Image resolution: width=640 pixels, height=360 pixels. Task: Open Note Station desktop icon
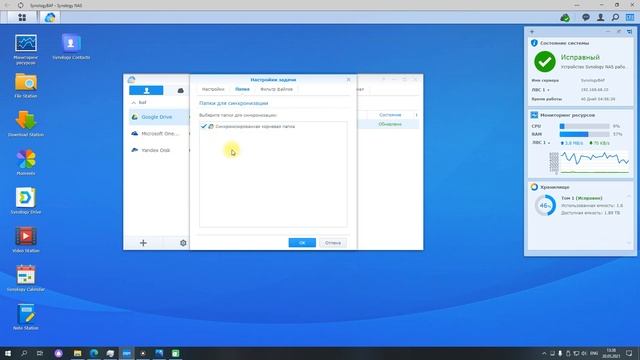(26, 317)
